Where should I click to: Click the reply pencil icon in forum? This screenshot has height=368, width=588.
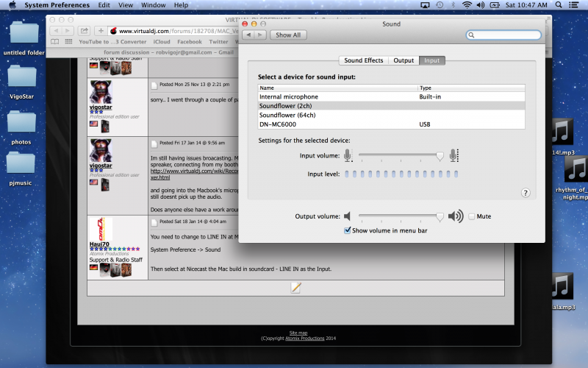pos(295,288)
